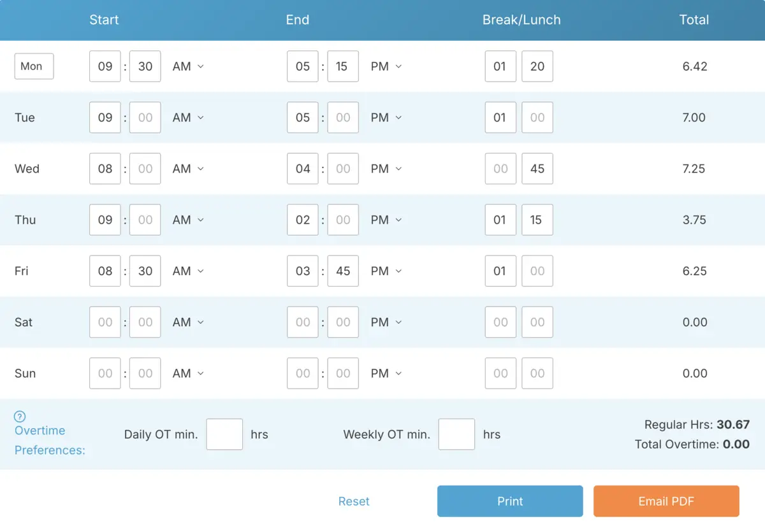Click the Weekly OT min hours field
This screenshot has height=532, width=765.
(456, 434)
